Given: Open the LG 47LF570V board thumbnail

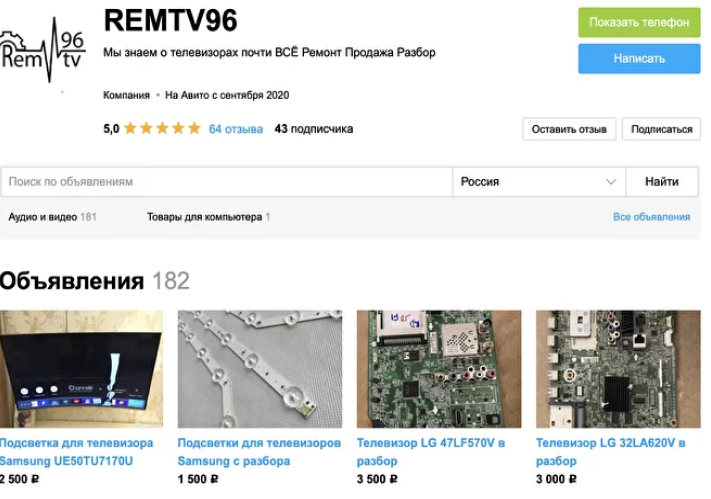Looking at the screenshot, I should coord(439,369).
